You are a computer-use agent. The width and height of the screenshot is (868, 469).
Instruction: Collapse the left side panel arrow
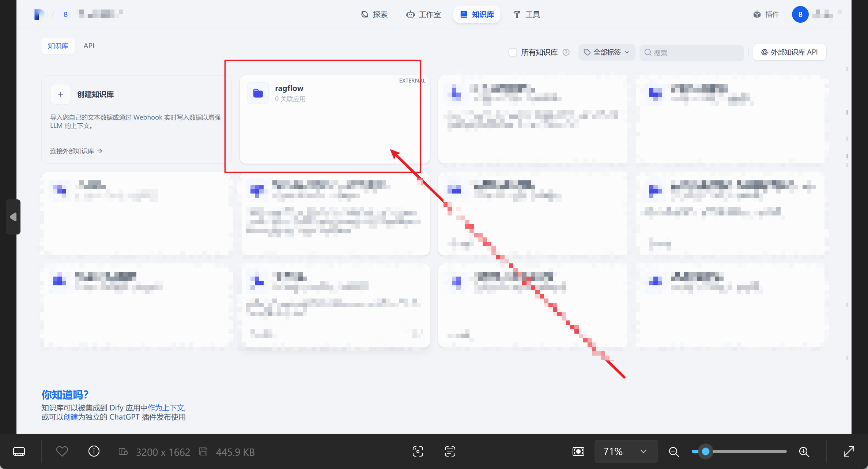(13, 217)
